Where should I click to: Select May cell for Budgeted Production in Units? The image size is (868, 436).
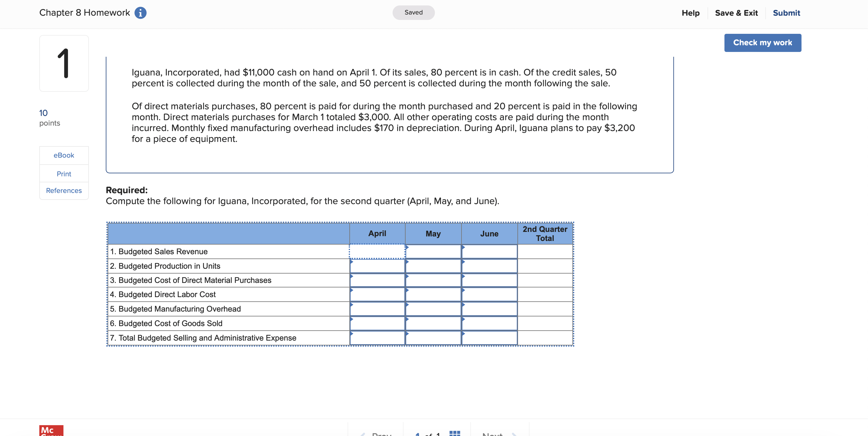(x=433, y=266)
